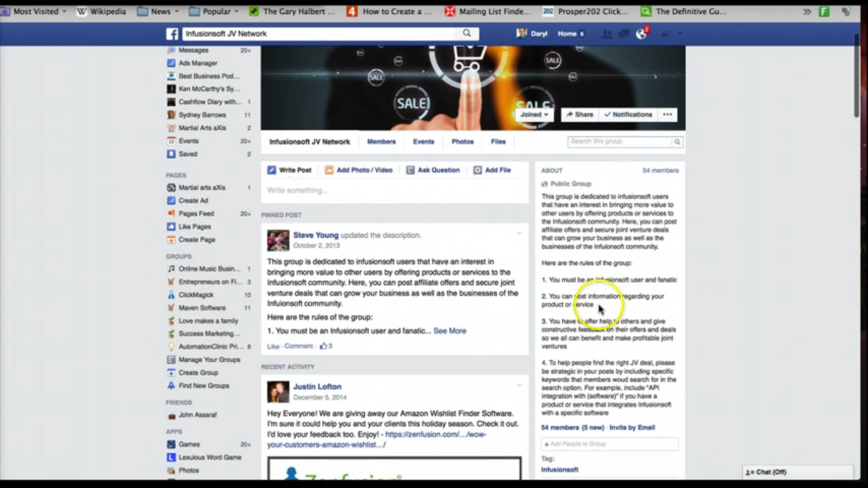
Task: Switch to the group Photos tab
Action: 463,142
